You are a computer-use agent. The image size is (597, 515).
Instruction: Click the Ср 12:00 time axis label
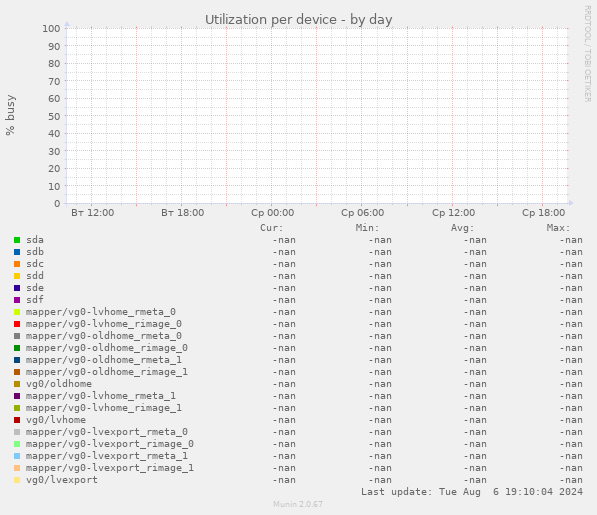click(x=453, y=213)
